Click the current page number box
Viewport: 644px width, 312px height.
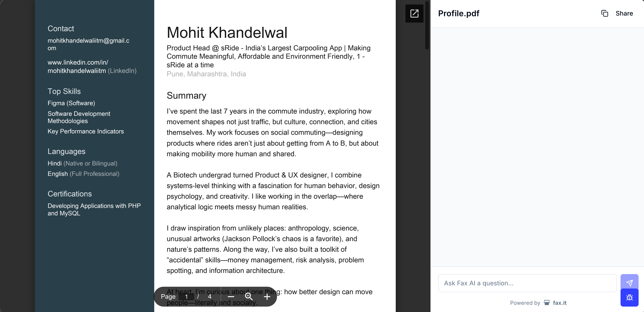[186, 297]
